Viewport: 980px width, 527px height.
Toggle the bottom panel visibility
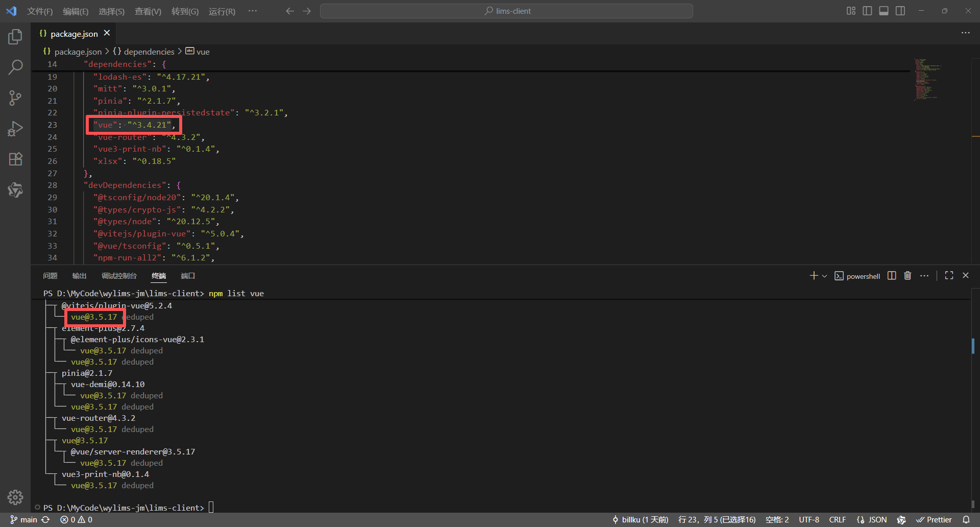tap(884, 10)
